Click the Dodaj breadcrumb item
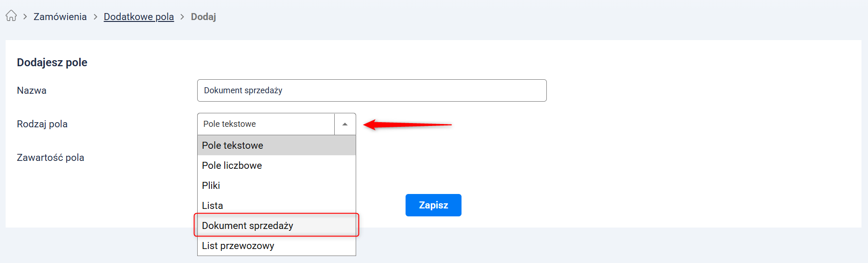868x263 pixels. (x=203, y=17)
